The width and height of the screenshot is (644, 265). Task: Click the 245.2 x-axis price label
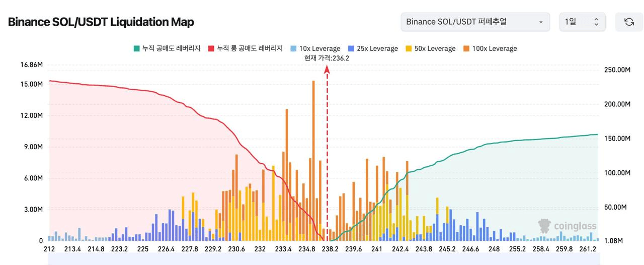tap(447, 249)
